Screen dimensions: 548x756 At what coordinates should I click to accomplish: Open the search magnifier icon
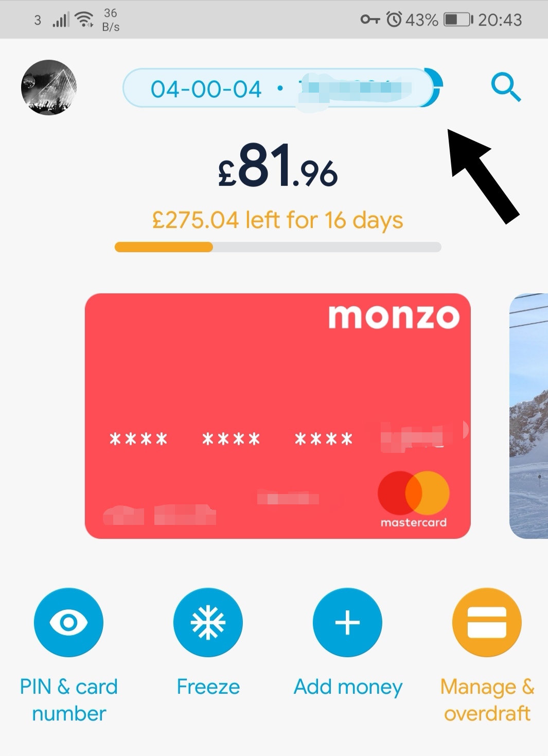pyautogui.click(x=506, y=87)
